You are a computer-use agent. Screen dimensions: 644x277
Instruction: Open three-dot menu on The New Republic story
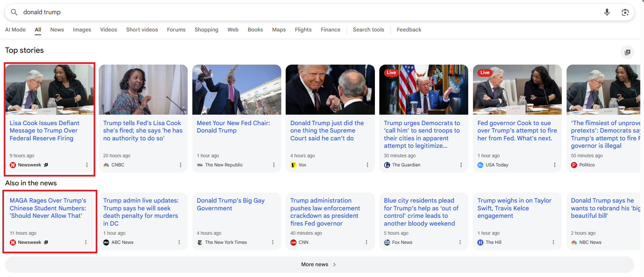tap(274, 165)
